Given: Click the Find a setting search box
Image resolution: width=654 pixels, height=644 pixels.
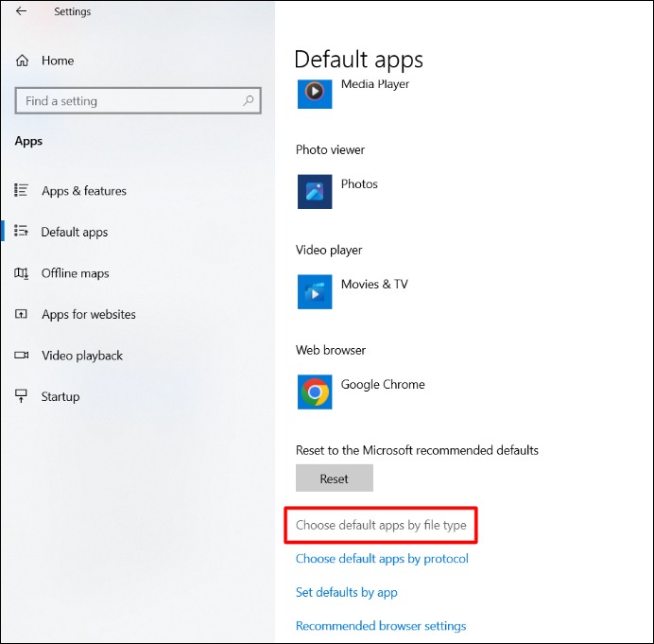Looking at the screenshot, I should (128, 101).
